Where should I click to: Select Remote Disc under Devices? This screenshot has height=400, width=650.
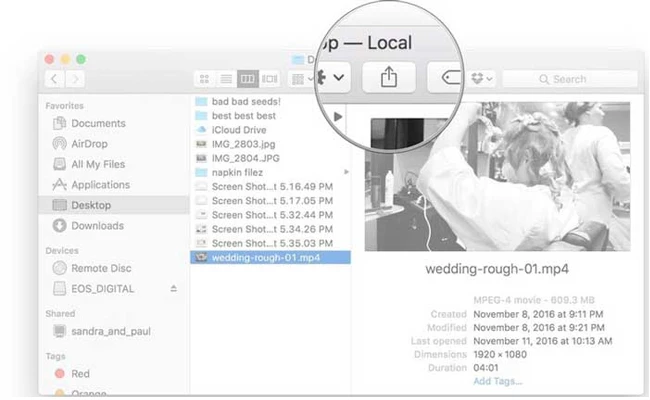pyautogui.click(x=102, y=268)
